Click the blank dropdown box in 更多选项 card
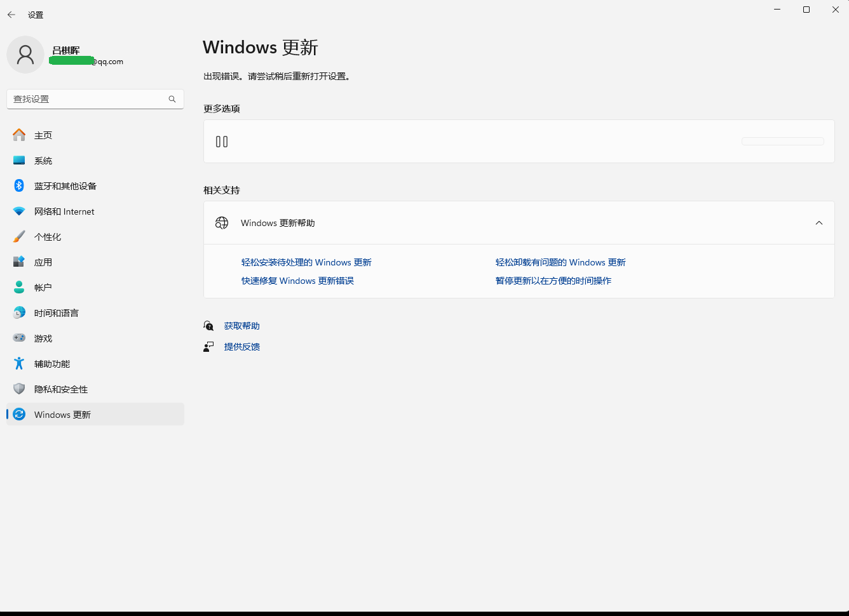This screenshot has width=849, height=616. click(x=783, y=142)
